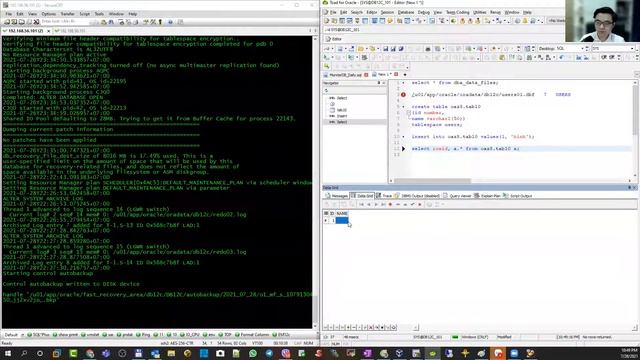The image size is (640, 360).
Task: Open the Data Grid results tab
Action: tap(362, 196)
